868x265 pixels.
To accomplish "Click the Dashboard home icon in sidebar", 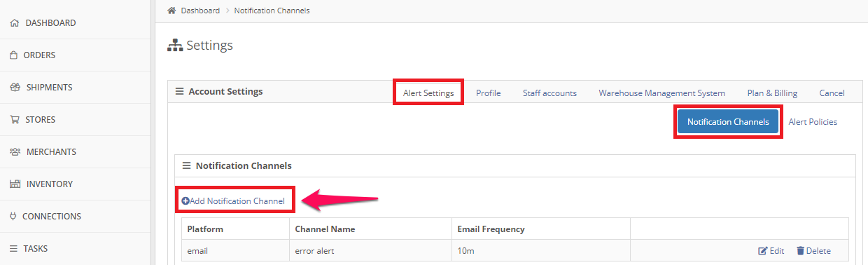I will pos(14,23).
